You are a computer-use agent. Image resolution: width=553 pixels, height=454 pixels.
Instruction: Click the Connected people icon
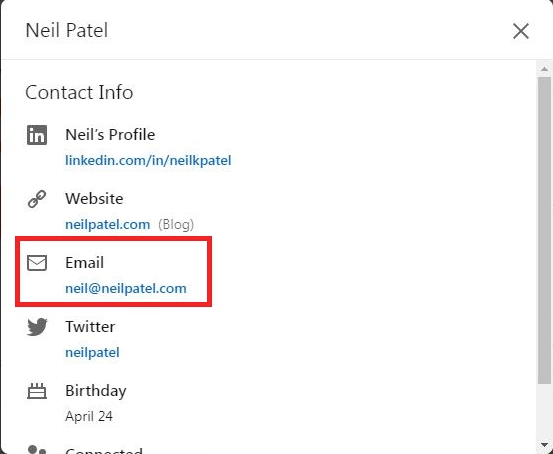tap(37, 450)
